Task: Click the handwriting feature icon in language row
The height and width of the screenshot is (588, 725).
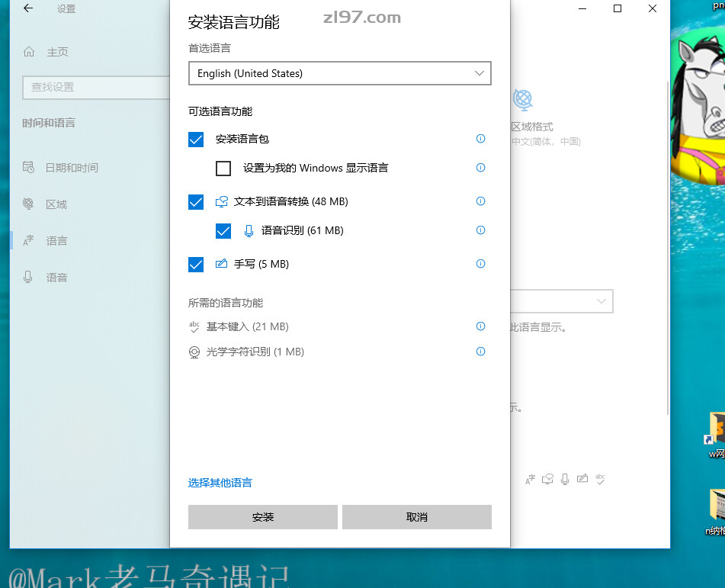Action: click(582, 478)
